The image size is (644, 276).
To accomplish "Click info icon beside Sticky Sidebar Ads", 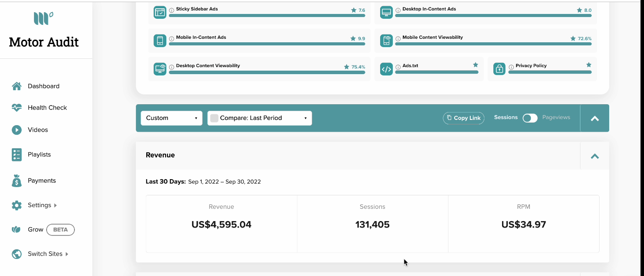I will pyautogui.click(x=172, y=10).
